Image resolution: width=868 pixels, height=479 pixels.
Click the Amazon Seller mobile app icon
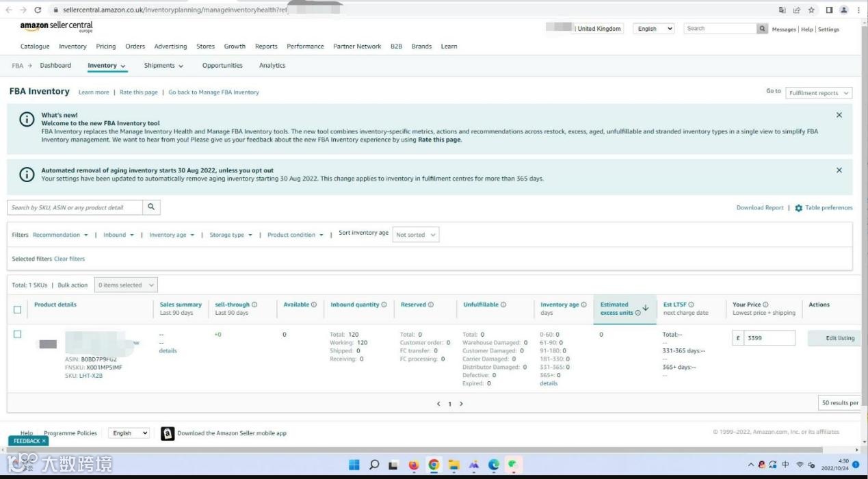tap(168, 433)
